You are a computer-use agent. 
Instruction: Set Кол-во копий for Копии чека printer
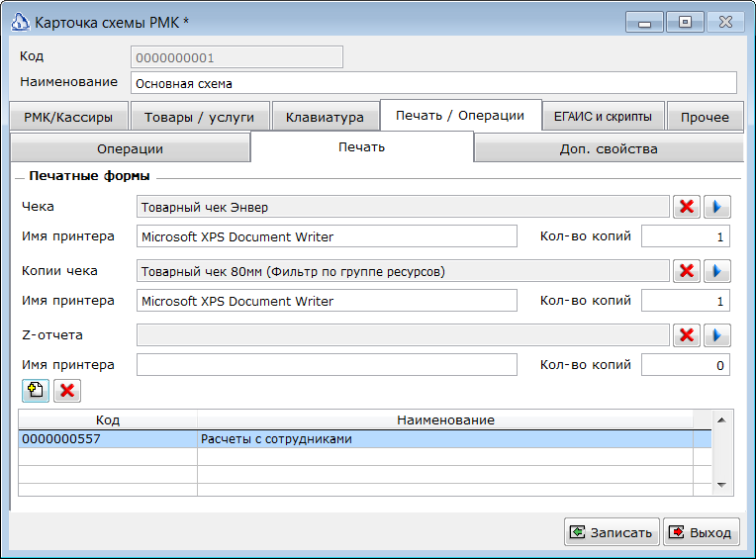coord(686,300)
